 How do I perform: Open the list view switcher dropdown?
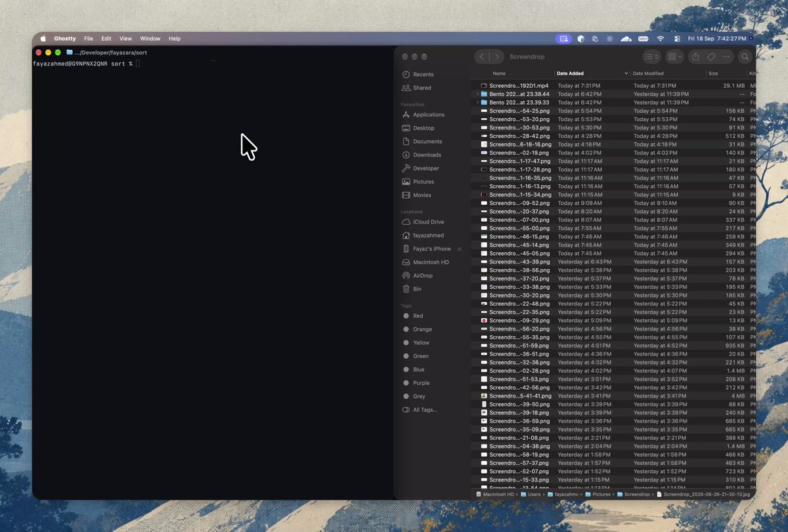coord(651,56)
